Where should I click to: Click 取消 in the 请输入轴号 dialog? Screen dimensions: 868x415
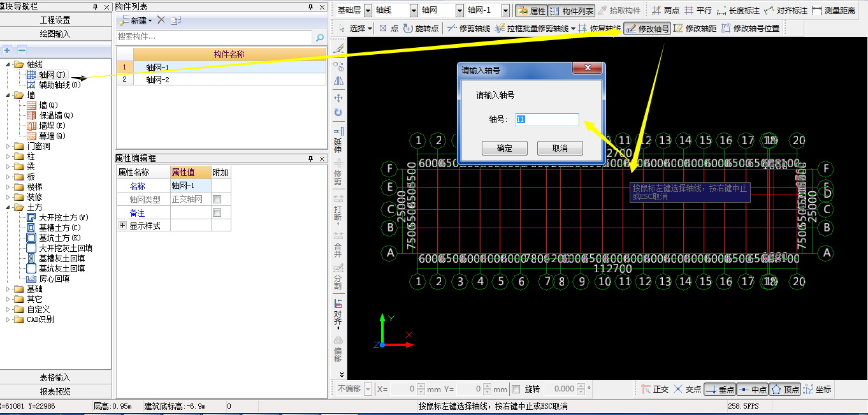click(560, 148)
